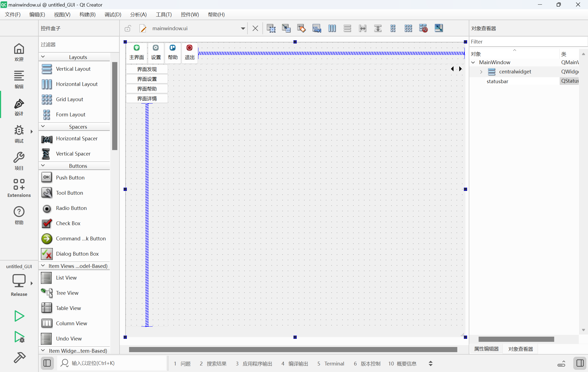
Task: Click the 退出 toolbar action on the form
Action: (x=189, y=52)
